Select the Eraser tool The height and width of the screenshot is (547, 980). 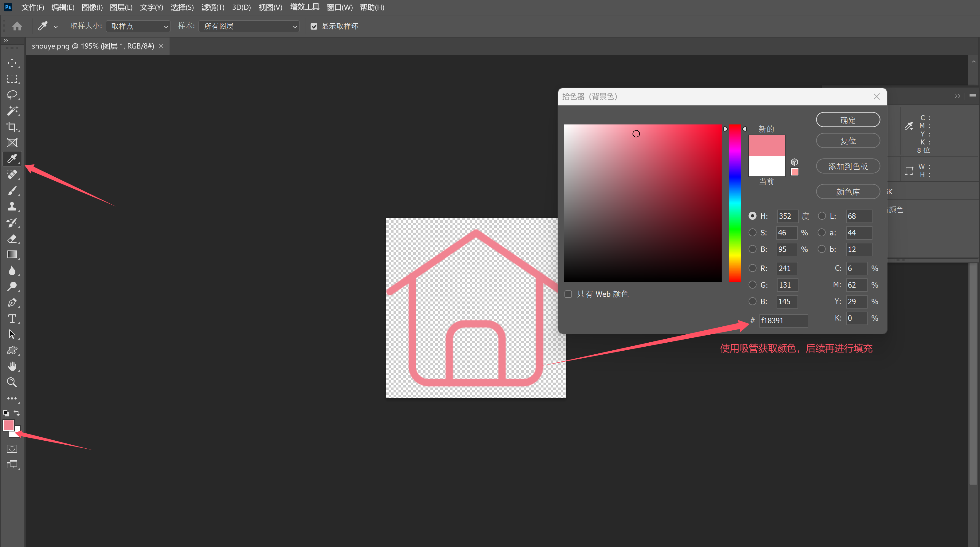12,239
